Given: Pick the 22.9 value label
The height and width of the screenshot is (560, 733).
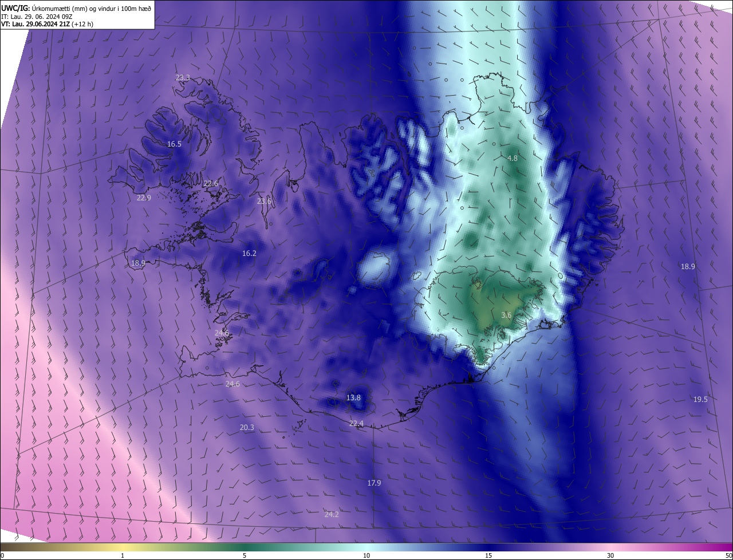Looking at the screenshot, I should [x=144, y=198].
